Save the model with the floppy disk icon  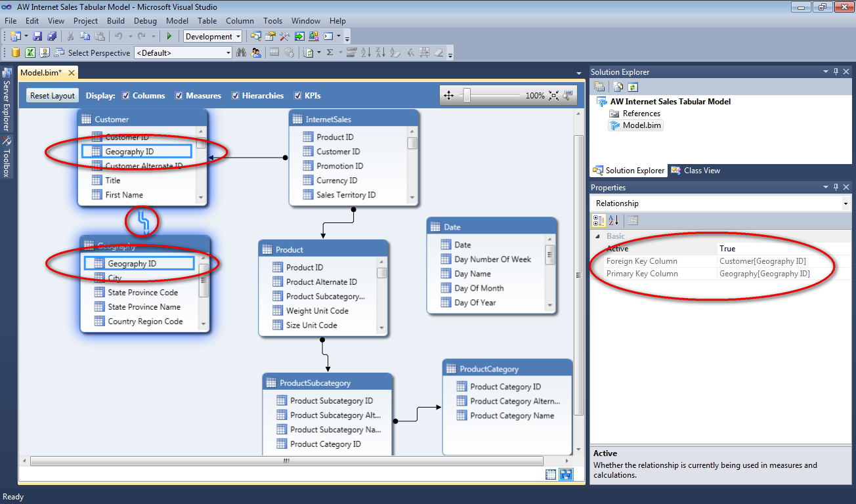[x=37, y=37]
